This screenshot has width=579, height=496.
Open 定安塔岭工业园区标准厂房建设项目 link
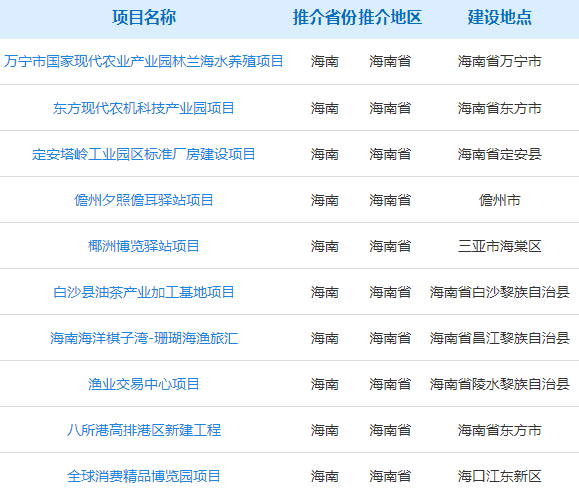tap(144, 154)
